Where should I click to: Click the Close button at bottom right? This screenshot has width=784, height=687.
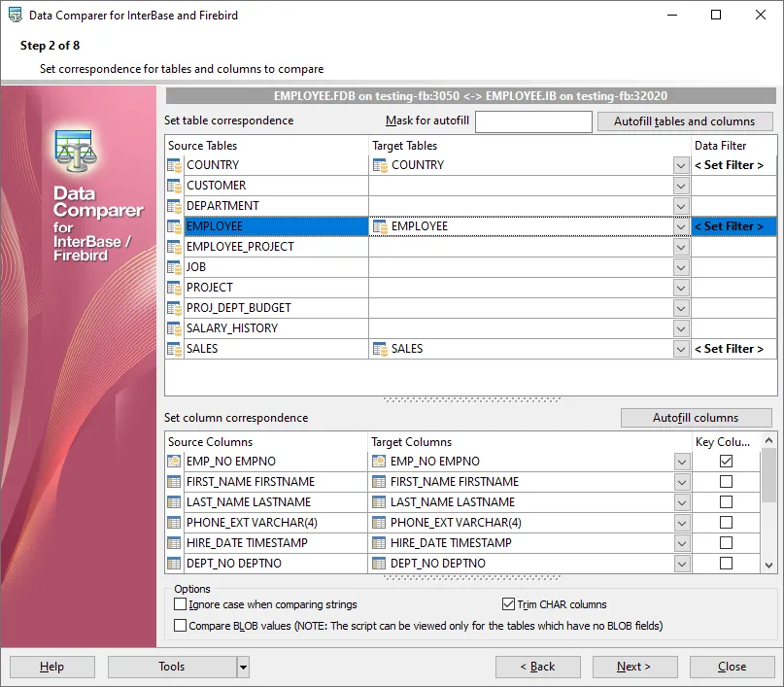point(732,667)
